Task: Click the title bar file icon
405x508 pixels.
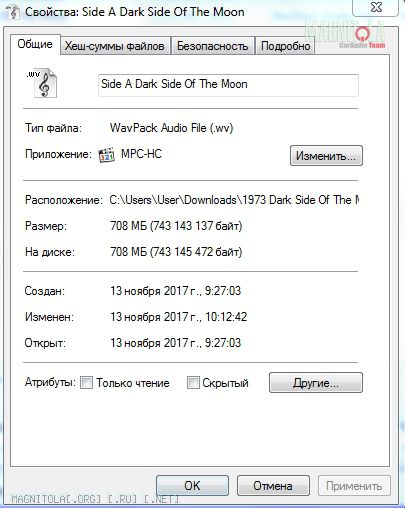Action: (x=13, y=12)
